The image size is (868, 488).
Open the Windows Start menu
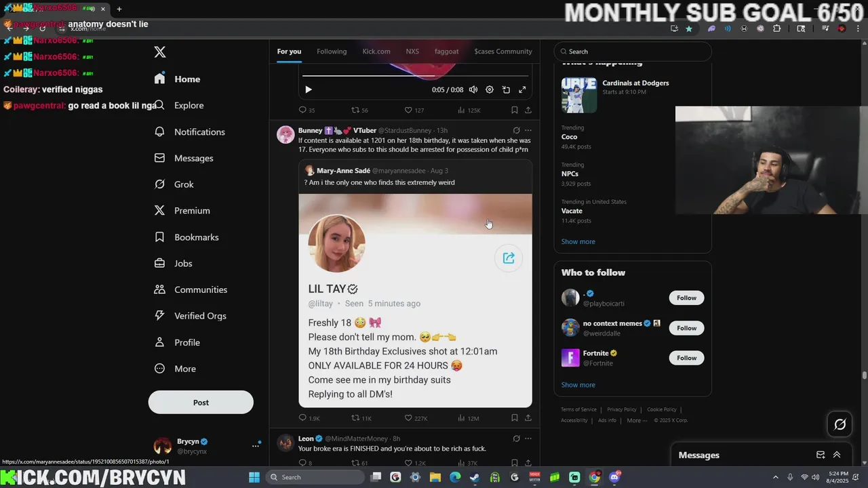coord(254,477)
